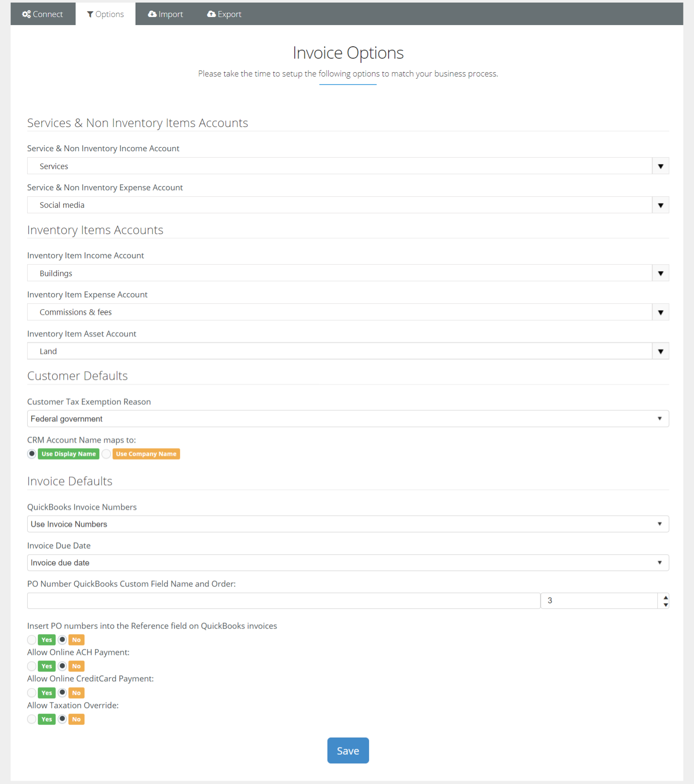The height and width of the screenshot is (784, 694).
Task: Select the Use Company Name radio button
Action: 107,454
